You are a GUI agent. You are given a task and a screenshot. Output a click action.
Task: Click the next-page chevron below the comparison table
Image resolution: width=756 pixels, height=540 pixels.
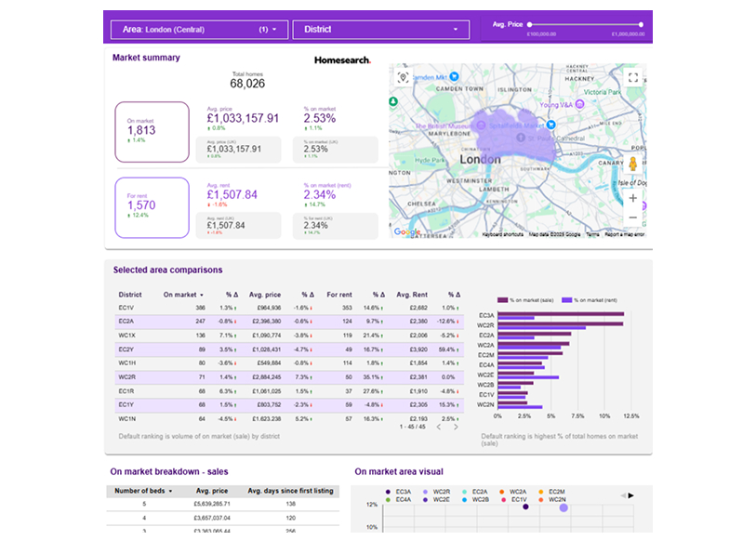pyautogui.click(x=454, y=425)
